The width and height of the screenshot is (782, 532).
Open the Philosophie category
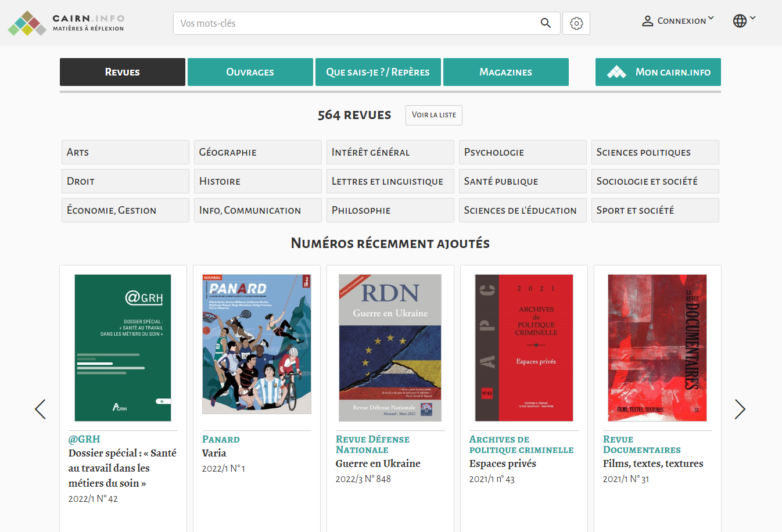tap(390, 210)
